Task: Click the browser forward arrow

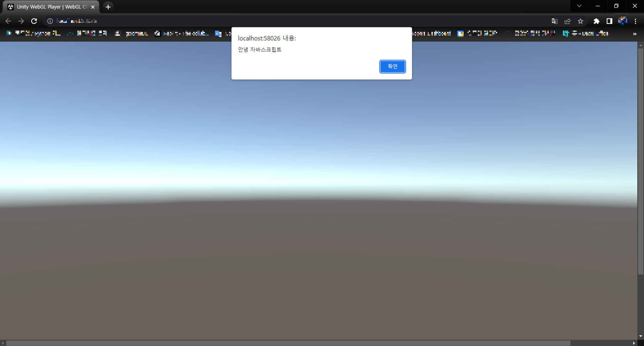Action: point(21,21)
